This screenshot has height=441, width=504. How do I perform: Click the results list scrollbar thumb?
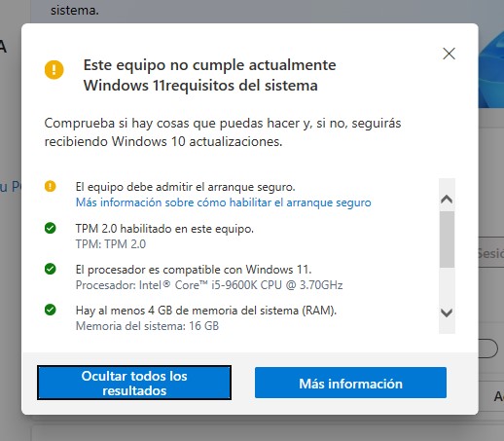tap(447, 239)
